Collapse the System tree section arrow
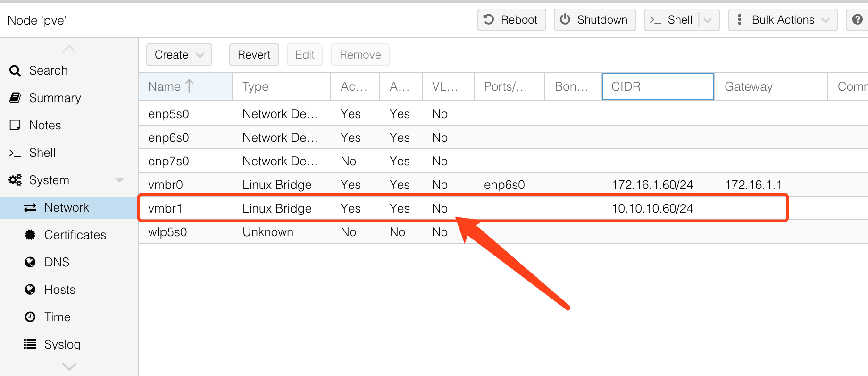Screen dimensions: 868x376 pos(119,180)
